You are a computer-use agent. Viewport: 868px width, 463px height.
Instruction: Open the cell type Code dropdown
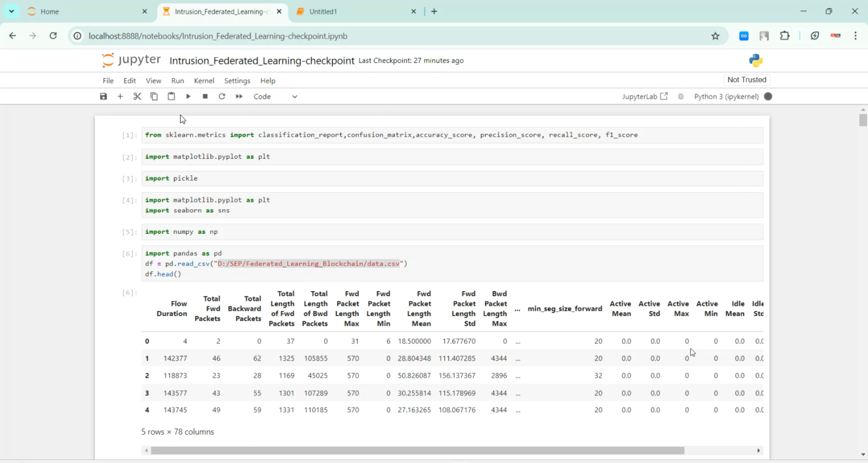click(275, 97)
